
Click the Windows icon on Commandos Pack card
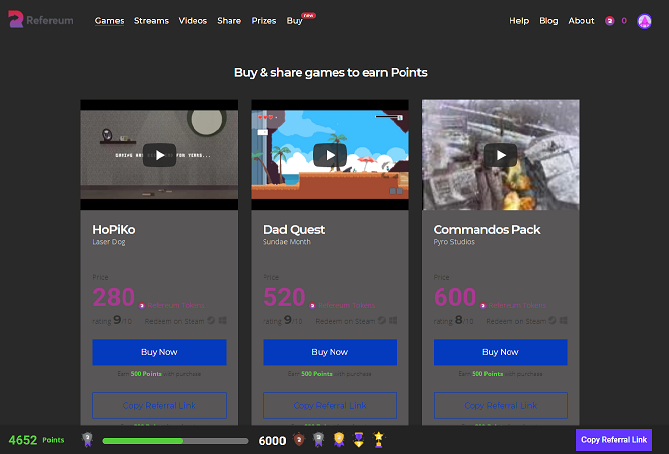point(564,320)
